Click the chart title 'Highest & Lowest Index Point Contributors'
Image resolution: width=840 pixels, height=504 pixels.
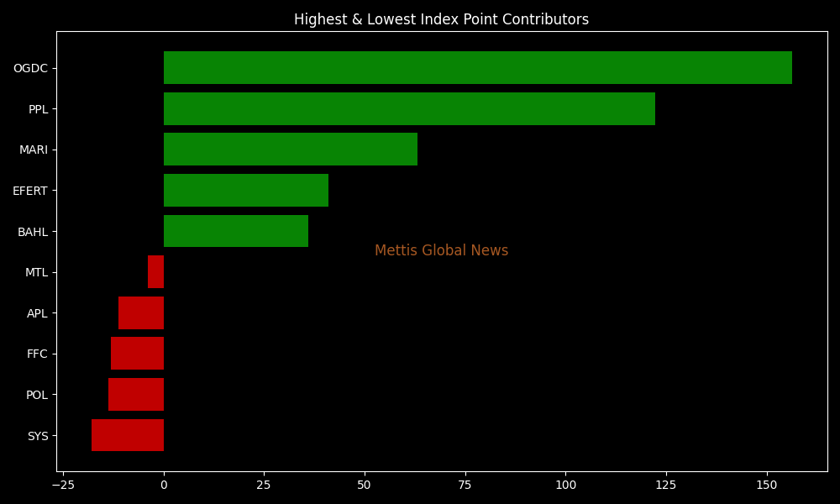point(442,19)
